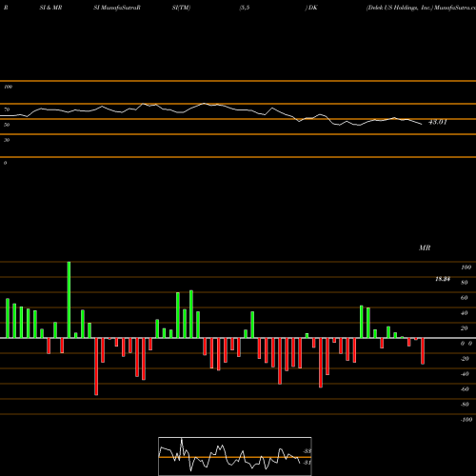This screenshot has height=476, width=476.
Task: Click the '(5,5' parameter text in the header
Action: [245, 8]
